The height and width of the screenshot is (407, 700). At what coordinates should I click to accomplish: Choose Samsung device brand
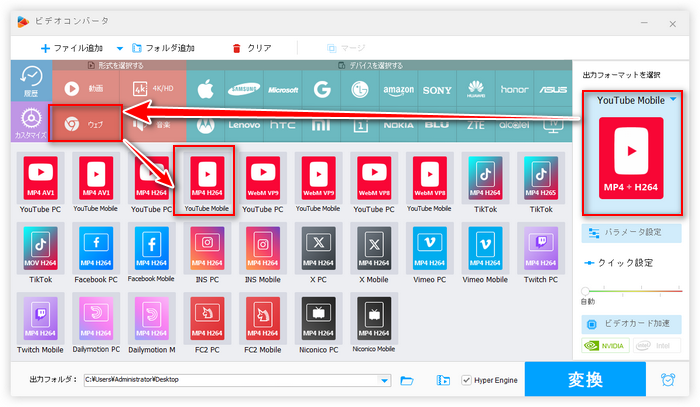click(244, 90)
